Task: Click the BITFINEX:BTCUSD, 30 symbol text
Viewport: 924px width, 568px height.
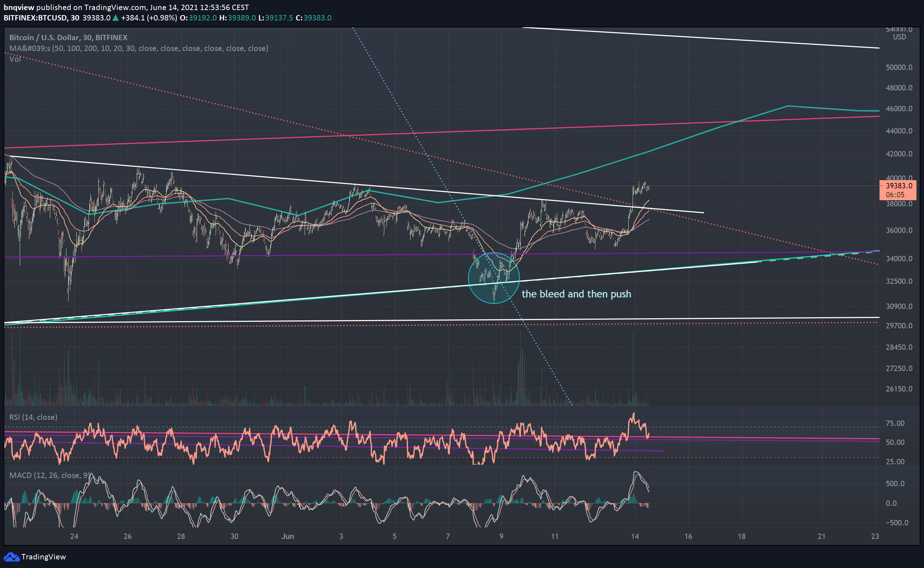Action: pos(41,18)
